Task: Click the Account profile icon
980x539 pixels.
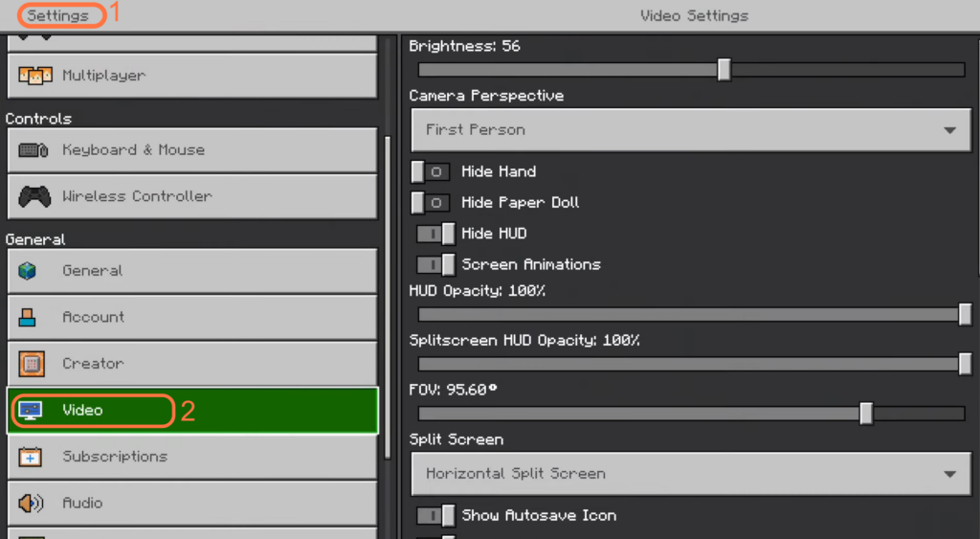Action: [x=28, y=317]
